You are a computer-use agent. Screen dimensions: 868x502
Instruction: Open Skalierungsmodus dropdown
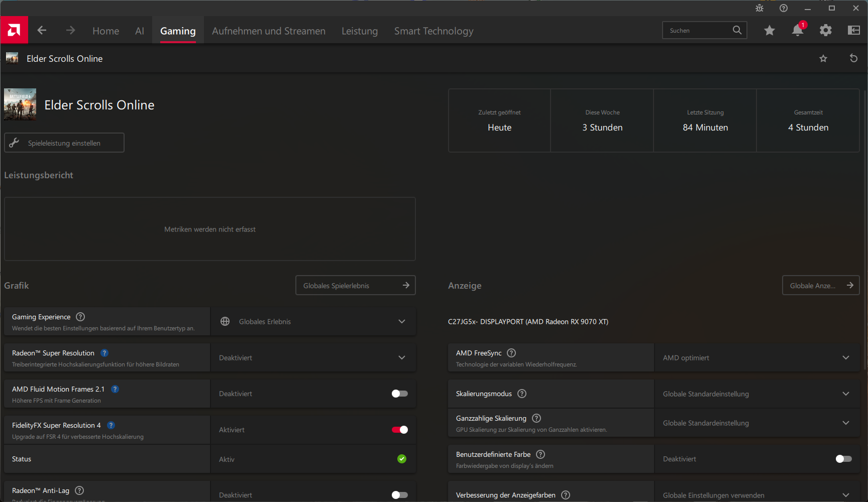pyautogui.click(x=757, y=394)
